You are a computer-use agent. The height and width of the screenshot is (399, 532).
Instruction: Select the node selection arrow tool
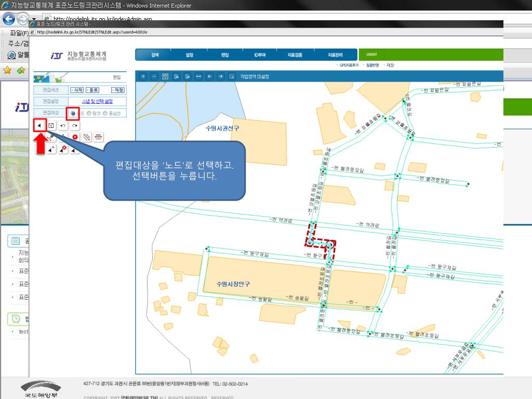[x=39, y=126]
